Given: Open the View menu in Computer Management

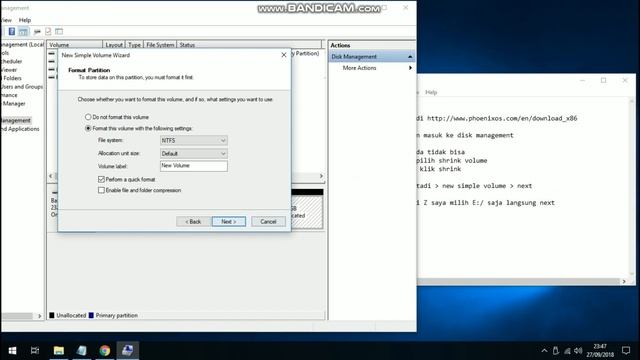Looking at the screenshot, I should click(x=6, y=20).
